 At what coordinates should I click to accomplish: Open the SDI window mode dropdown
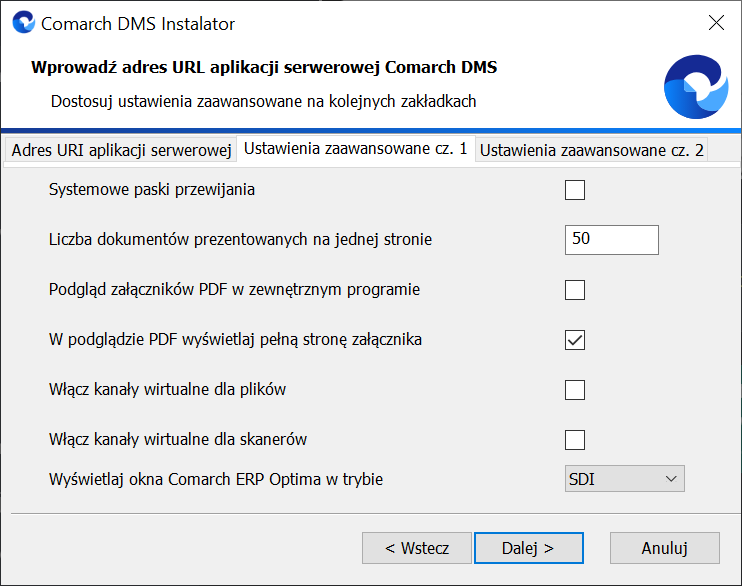point(624,479)
